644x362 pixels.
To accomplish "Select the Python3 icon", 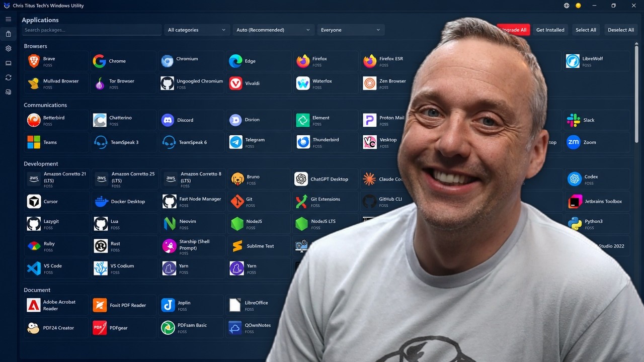I will 575,224.
